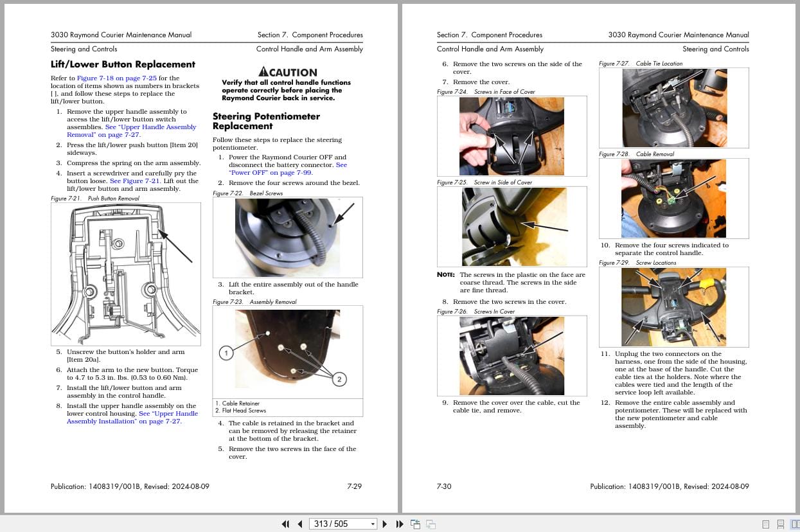
Task: Click the copy page icon in the toolbar
Action: [x=431, y=524]
